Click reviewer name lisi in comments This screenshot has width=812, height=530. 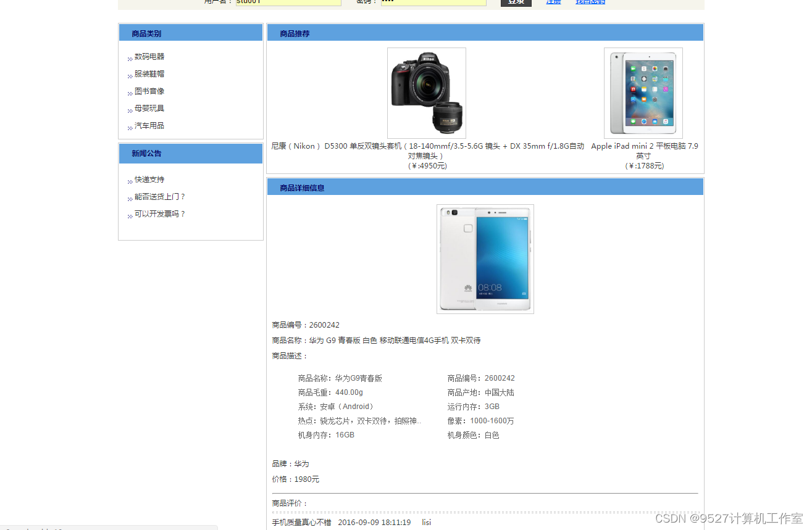426,522
